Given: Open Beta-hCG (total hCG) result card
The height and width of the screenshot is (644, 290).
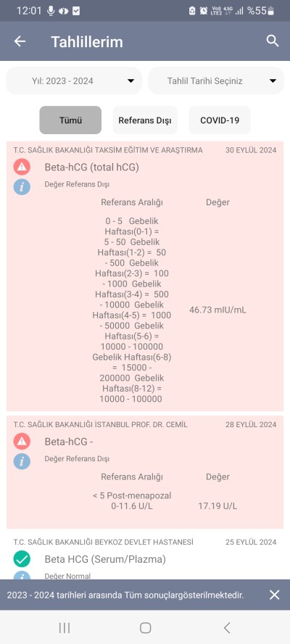Looking at the screenshot, I should (145, 276).
